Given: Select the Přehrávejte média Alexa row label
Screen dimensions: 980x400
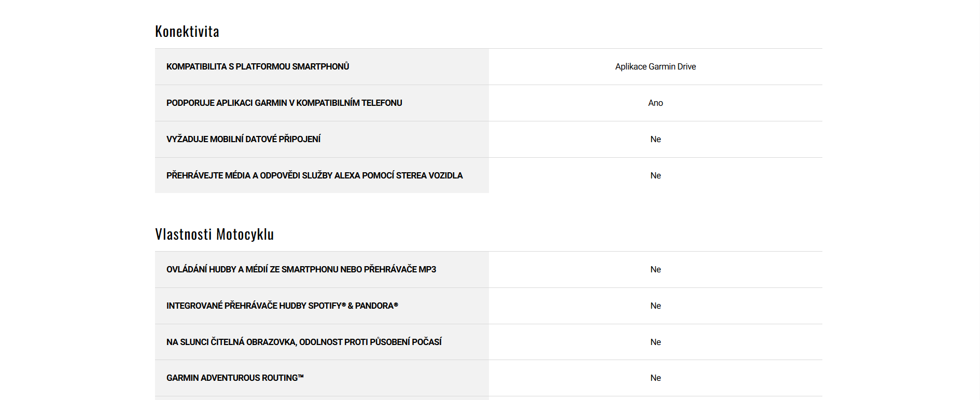Looking at the screenshot, I should click(x=314, y=175).
